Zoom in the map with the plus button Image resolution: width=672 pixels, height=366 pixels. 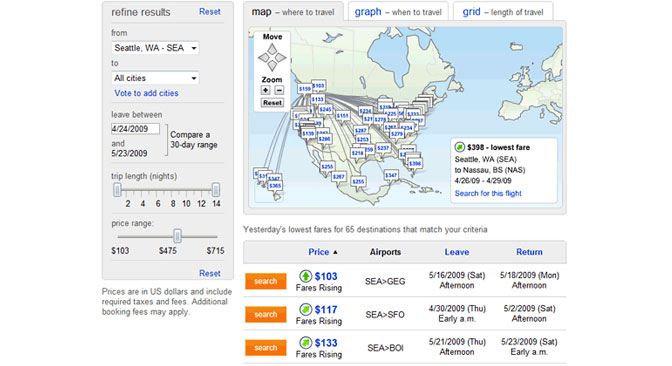coord(266,90)
